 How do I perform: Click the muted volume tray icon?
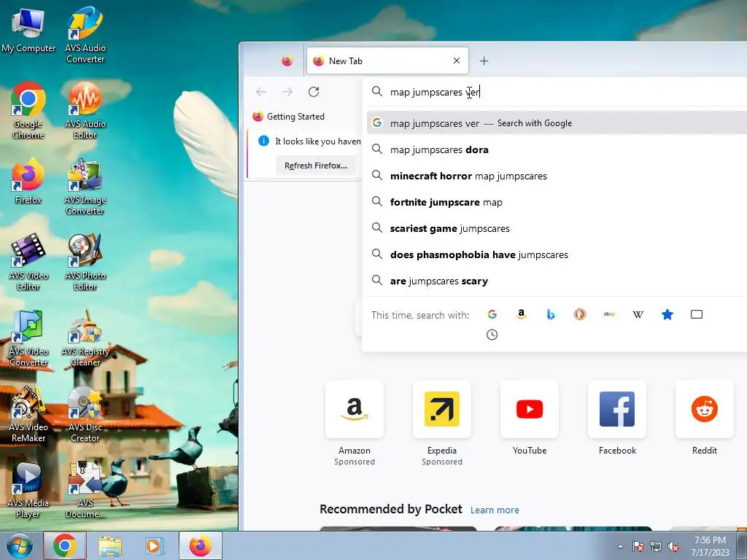point(673,546)
